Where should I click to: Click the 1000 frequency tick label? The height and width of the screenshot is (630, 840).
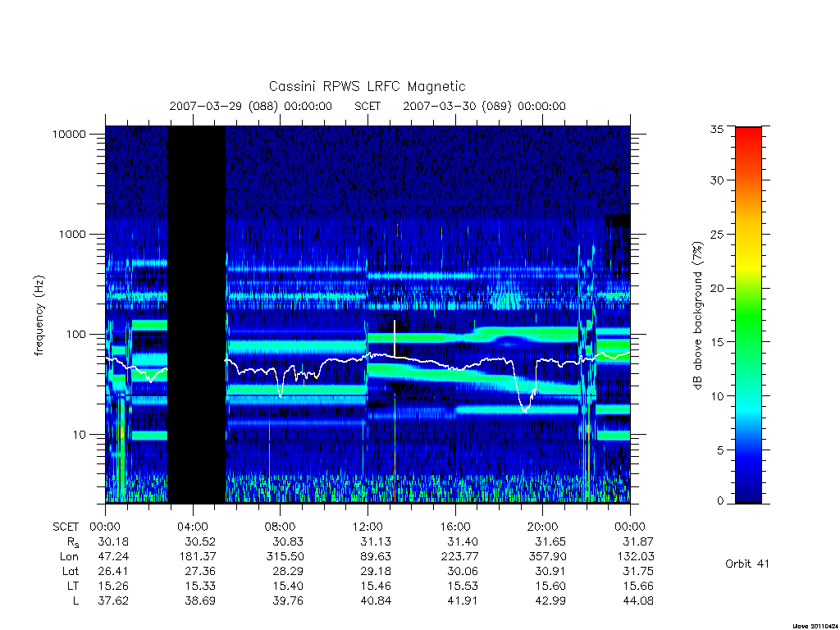(x=72, y=234)
